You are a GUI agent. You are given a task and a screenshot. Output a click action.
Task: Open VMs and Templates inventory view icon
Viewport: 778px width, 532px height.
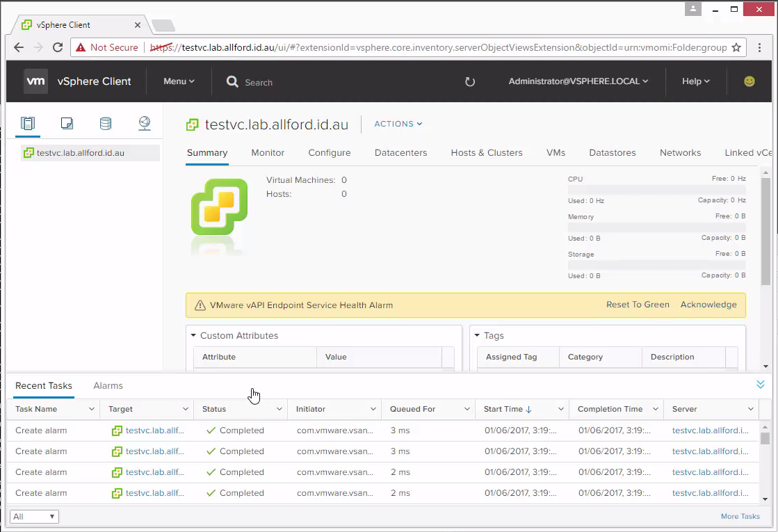click(x=67, y=123)
